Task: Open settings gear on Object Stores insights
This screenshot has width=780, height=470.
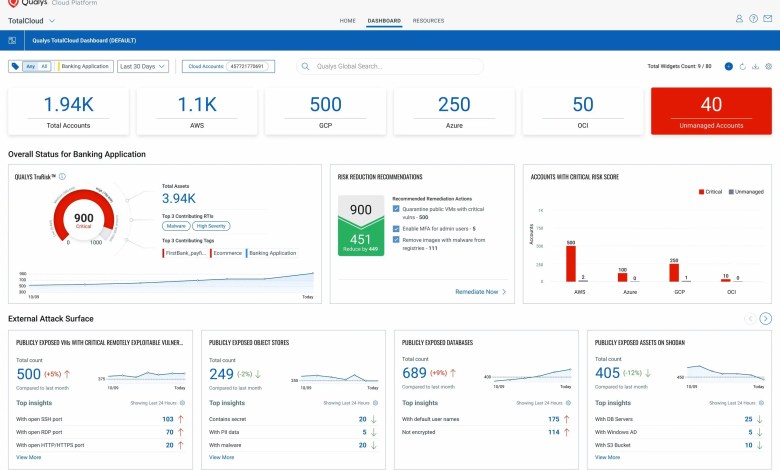Action: (x=376, y=403)
